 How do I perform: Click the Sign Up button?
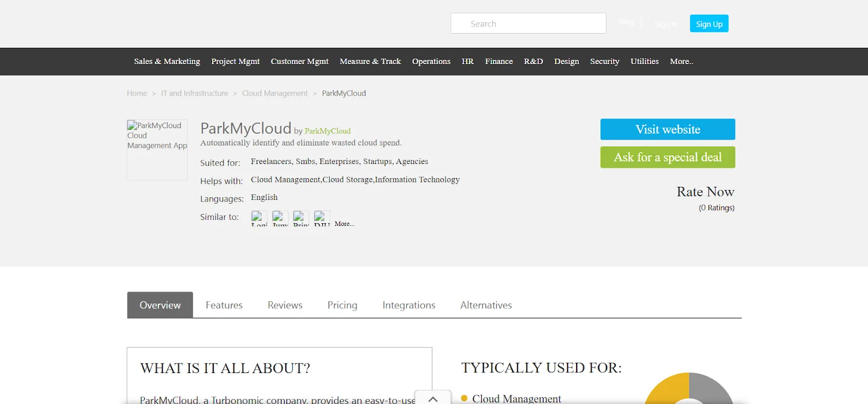click(709, 23)
